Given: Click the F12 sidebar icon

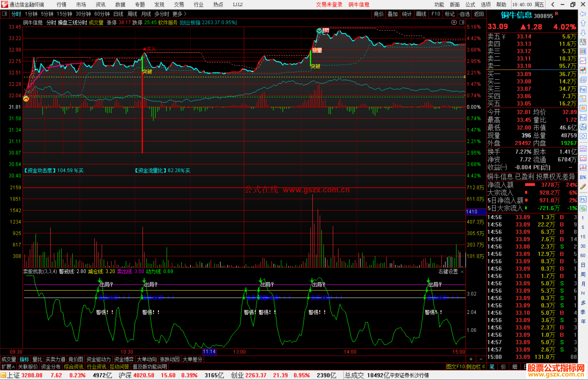Looking at the screenshot, I should [583, 118].
